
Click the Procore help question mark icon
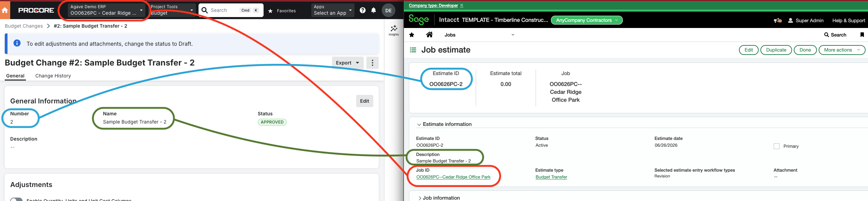click(363, 10)
